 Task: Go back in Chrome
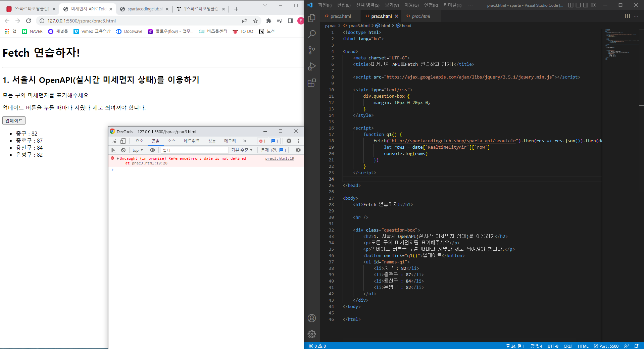coord(7,21)
